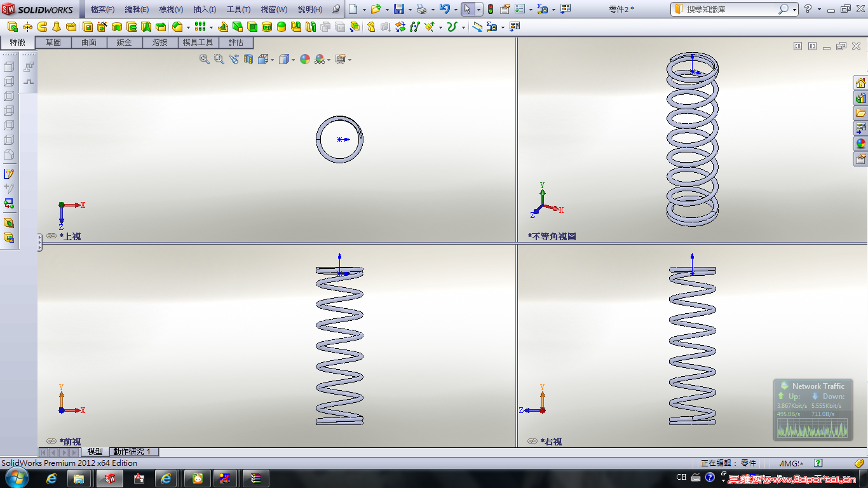Click the Curves tool green S icon
Screen dimensions: 868x488
click(452, 27)
